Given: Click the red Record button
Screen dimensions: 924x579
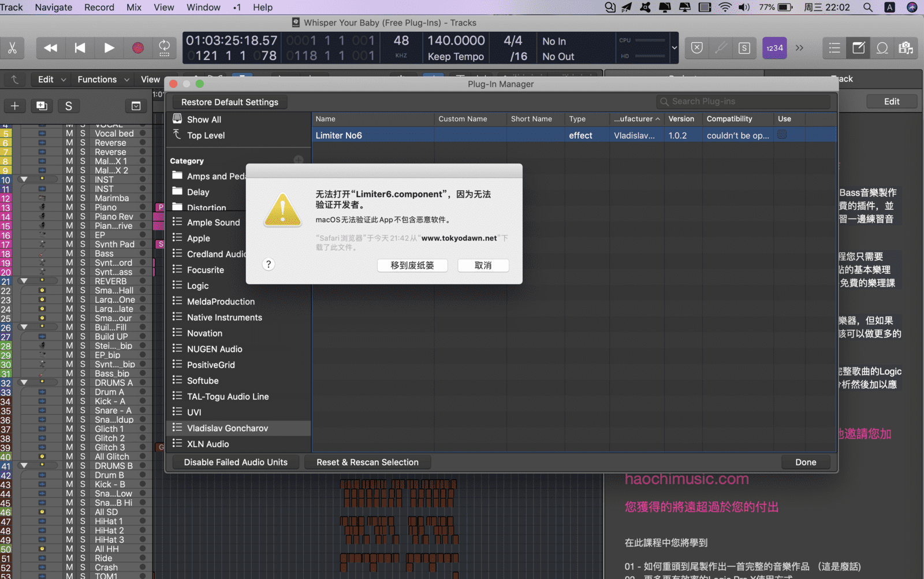Looking at the screenshot, I should pos(137,48).
